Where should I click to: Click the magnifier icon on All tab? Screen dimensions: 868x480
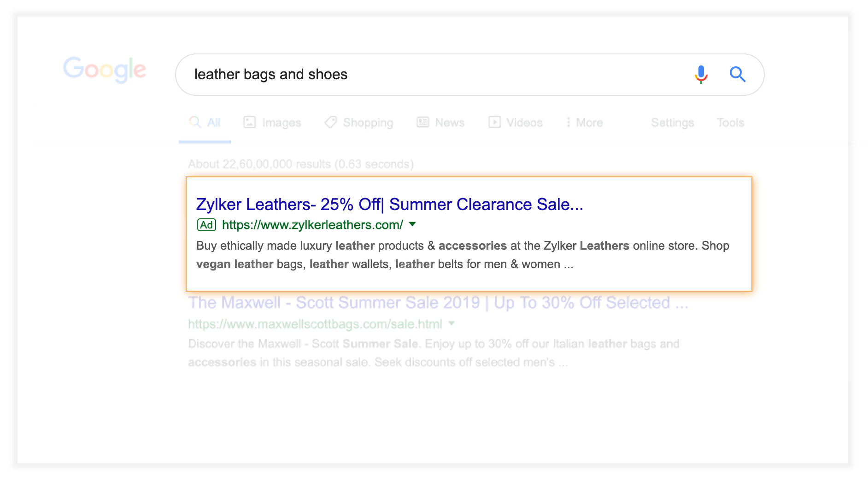click(195, 122)
